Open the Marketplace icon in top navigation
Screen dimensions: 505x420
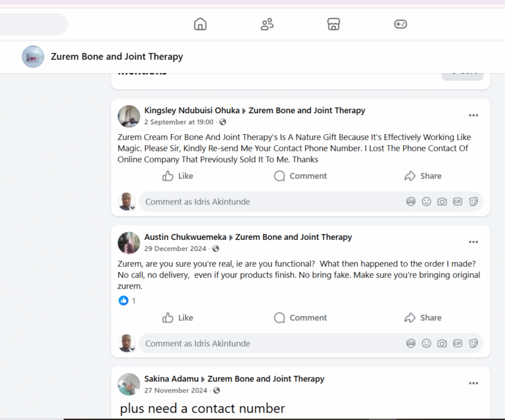click(333, 24)
